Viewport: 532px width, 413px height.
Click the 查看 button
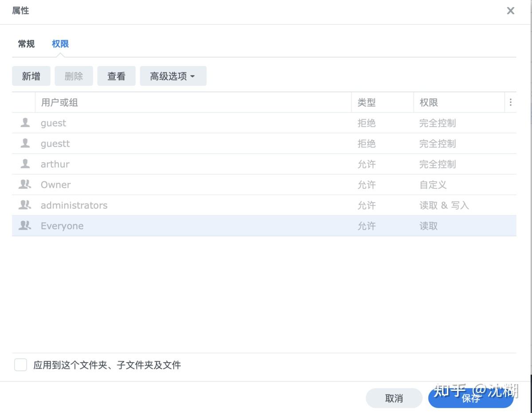point(116,76)
